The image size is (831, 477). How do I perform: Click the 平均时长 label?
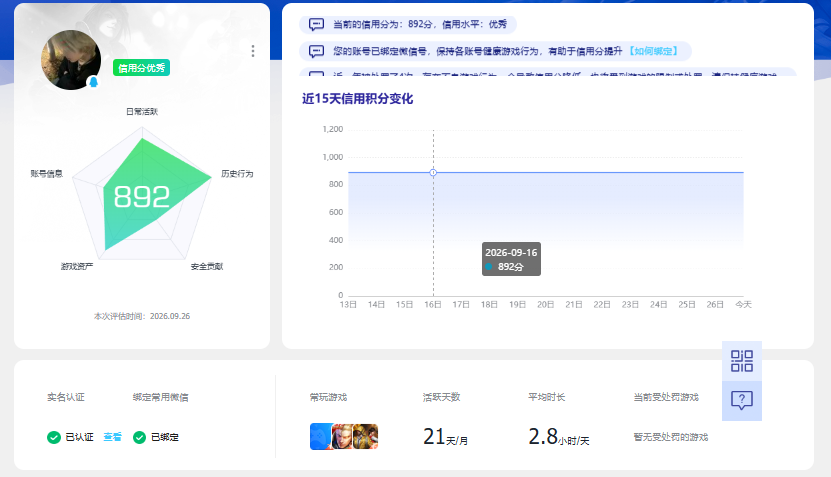pyautogui.click(x=546, y=398)
